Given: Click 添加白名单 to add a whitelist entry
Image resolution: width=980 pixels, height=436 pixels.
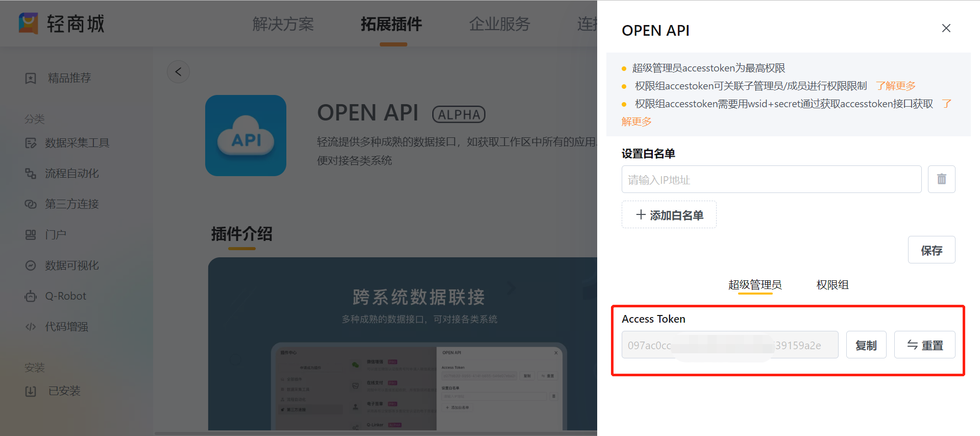Looking at the screenshot, I should point(669,215).
